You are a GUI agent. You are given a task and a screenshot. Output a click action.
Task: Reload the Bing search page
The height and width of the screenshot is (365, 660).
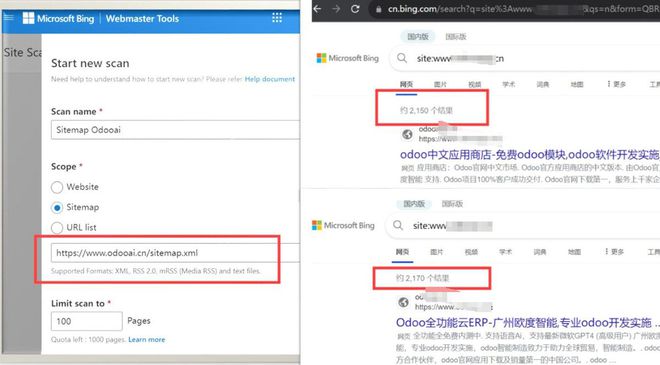click(x=355, y=9)
